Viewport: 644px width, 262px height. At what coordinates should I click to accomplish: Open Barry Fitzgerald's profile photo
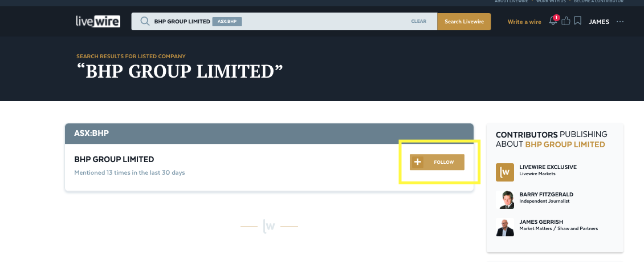click(504, 199)
